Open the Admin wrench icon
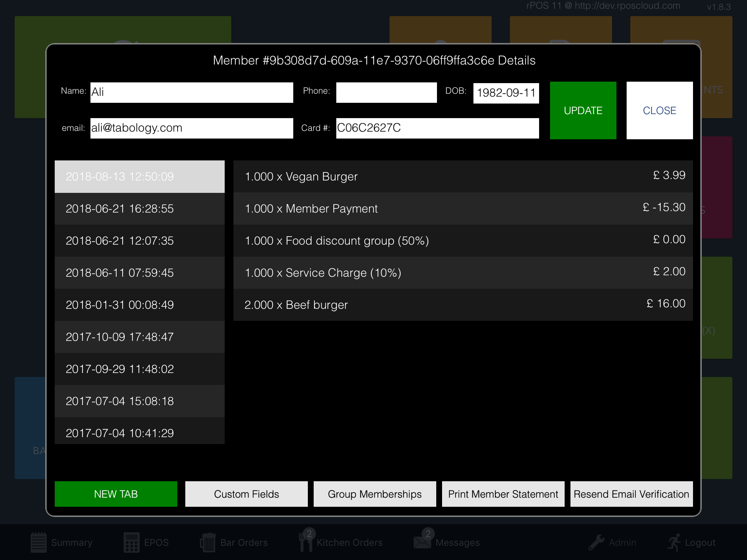 pos(596,542)
